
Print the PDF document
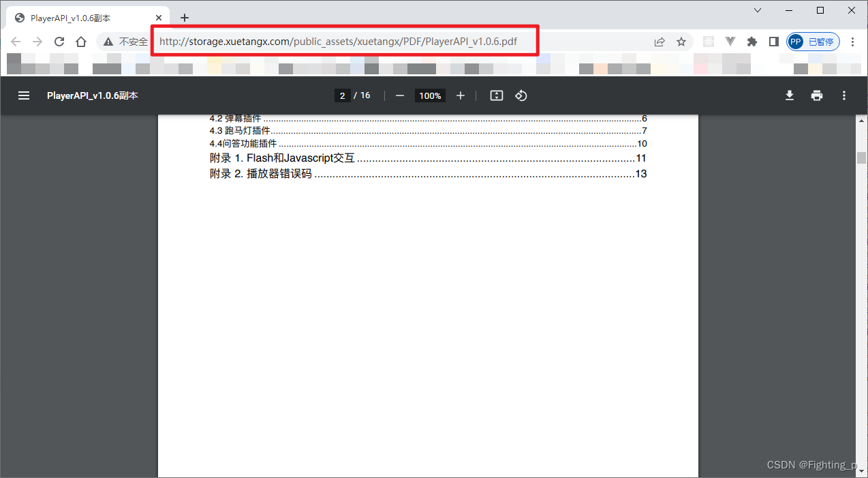pyautogui.click(x=816, y=95)
